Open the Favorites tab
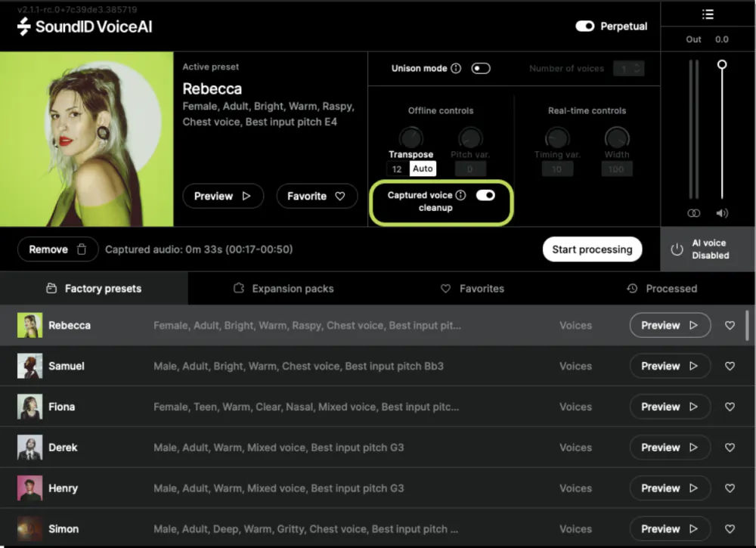The height and width of the screenshot is (548, 756). pos(472,288)
